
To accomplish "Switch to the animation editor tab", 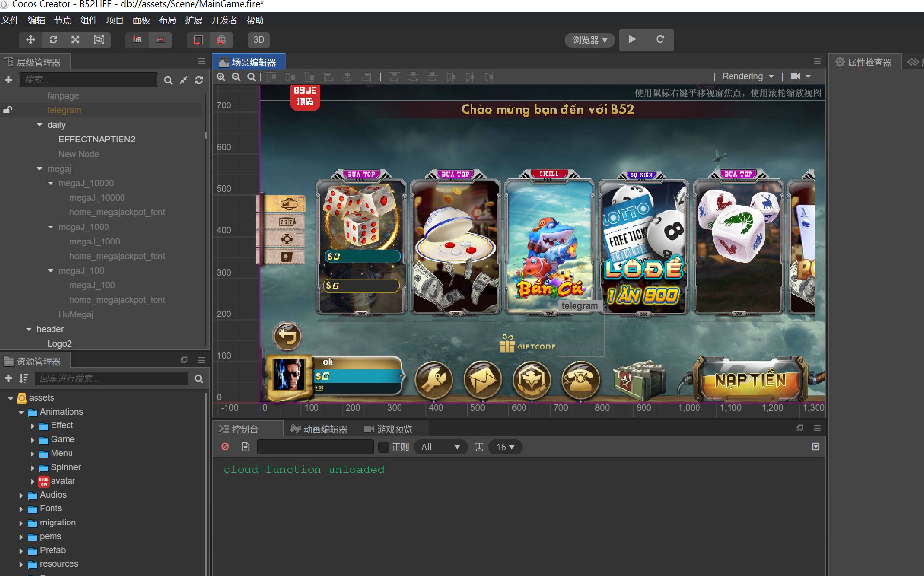I will click(x=319, y=429).
